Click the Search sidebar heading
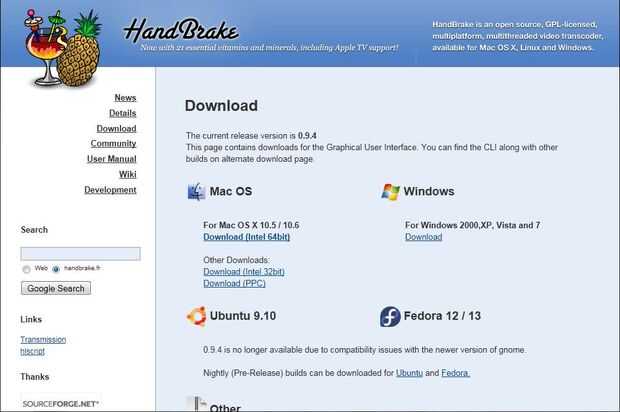This screenshot has width=620, height=412. 34,230
